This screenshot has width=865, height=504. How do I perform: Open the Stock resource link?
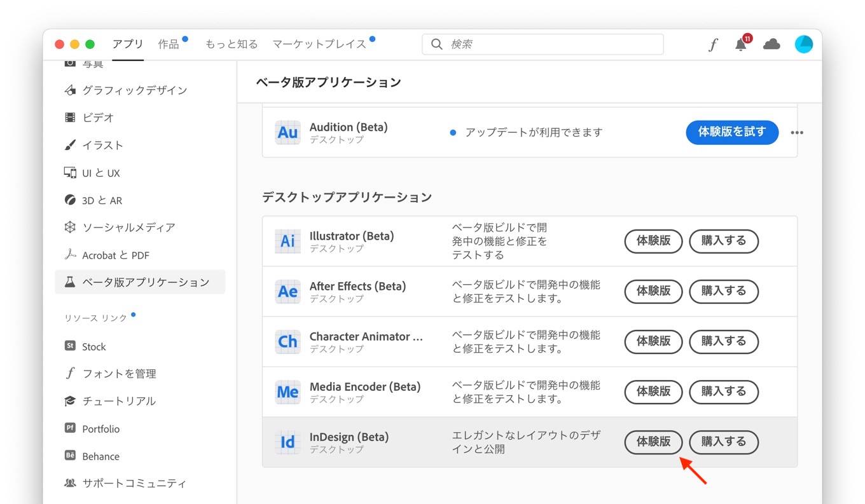(x=94, y=346)
